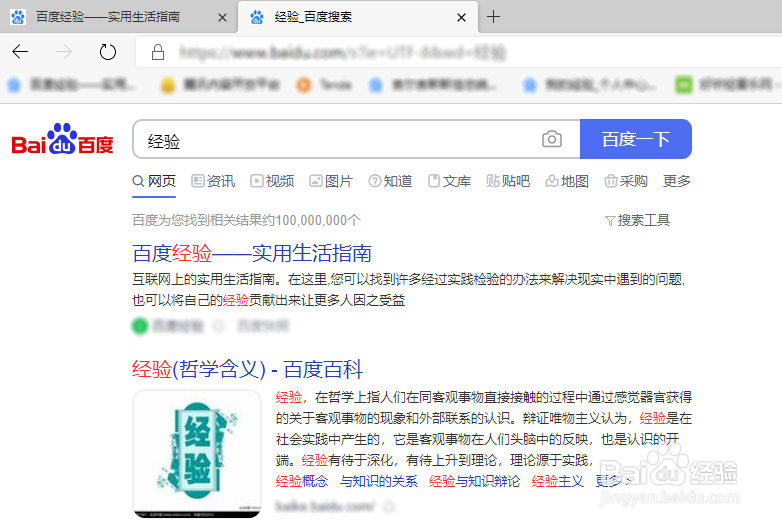This screenshot has width=782, height=524.
Task: Open the 采购 category
Action: click(x=626, y=181)
